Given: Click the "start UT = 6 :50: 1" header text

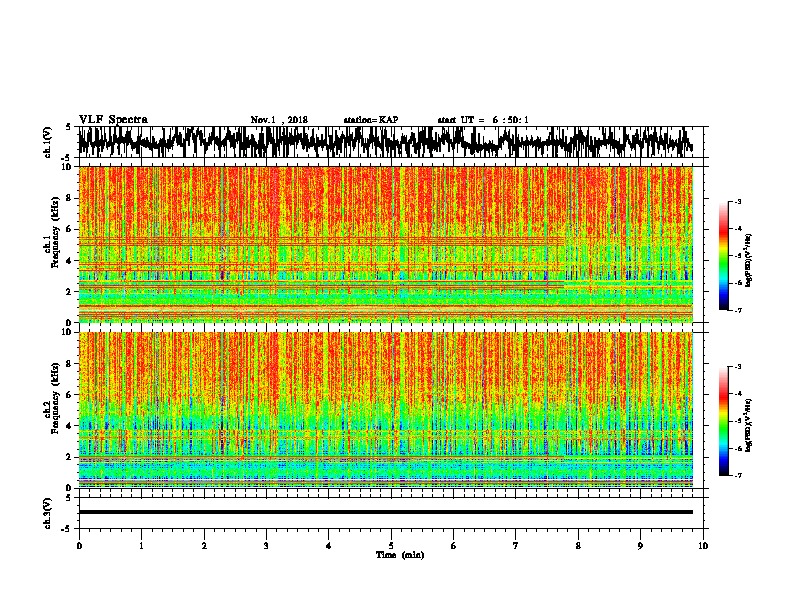Looking at the screenshot, I should (x=483, y=120).
